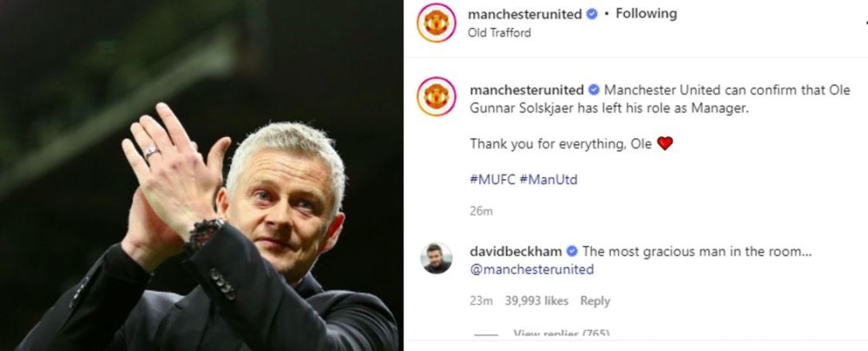Click the red heart emoji in caption
Image resolution: width=868 pixels, height=351 pixels.
coord(665,143)
